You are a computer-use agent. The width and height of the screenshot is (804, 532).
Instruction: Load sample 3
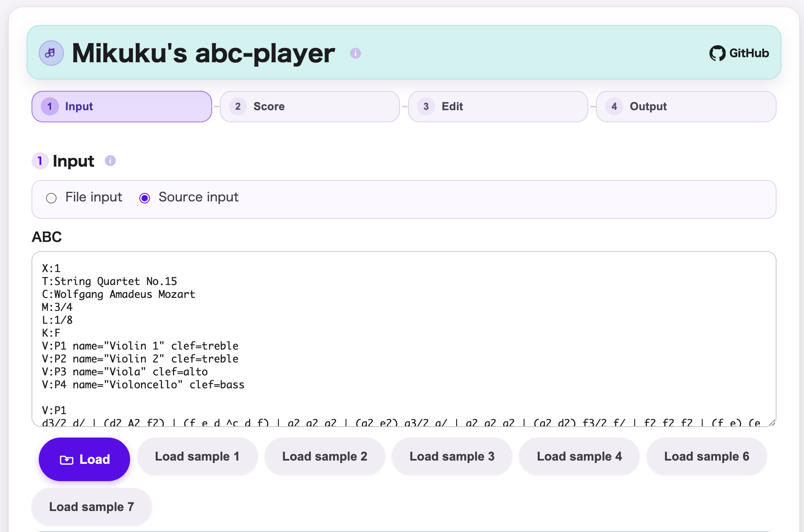coord(452,456)
